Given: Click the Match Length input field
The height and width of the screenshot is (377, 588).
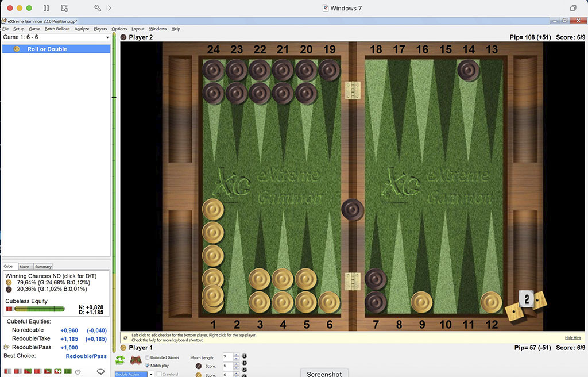Looking at the screenshot, I should click(x=228, y=357).
